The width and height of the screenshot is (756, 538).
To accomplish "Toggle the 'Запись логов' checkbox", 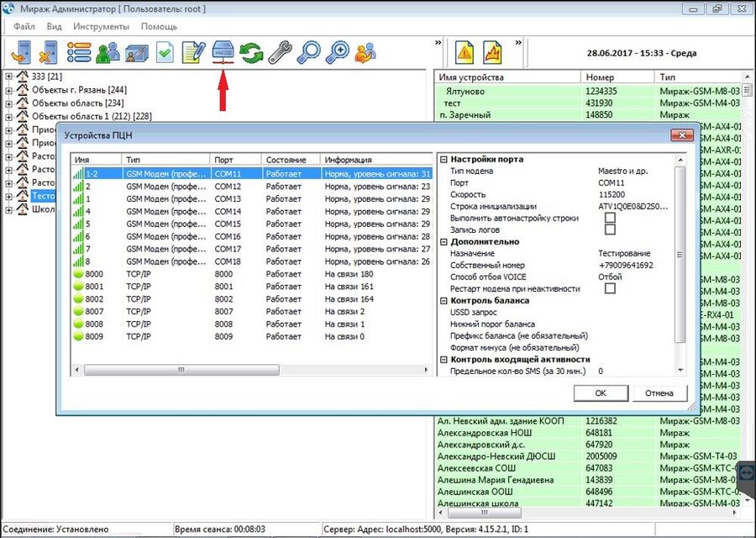I will click(611, 229).
